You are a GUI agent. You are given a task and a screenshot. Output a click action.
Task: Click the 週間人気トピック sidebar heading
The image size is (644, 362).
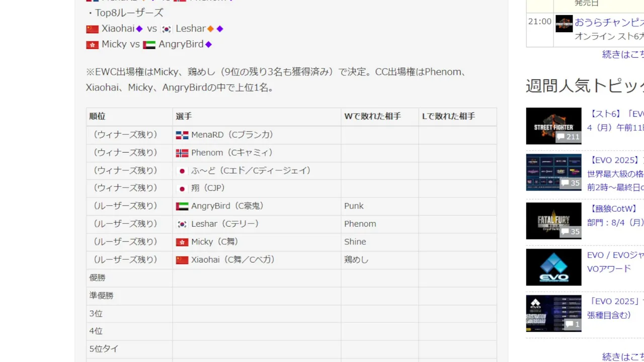pyautogui.click(x=585, y=86)
